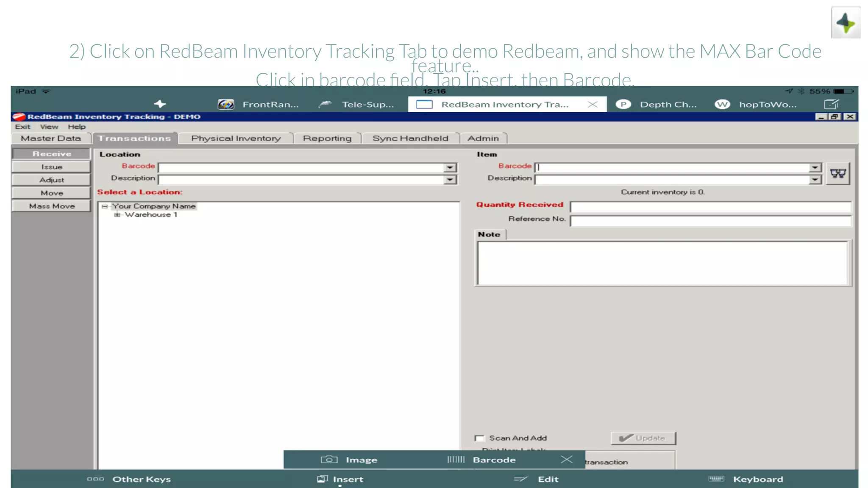Click into the Quantity Received field

(x=710, y=207)
